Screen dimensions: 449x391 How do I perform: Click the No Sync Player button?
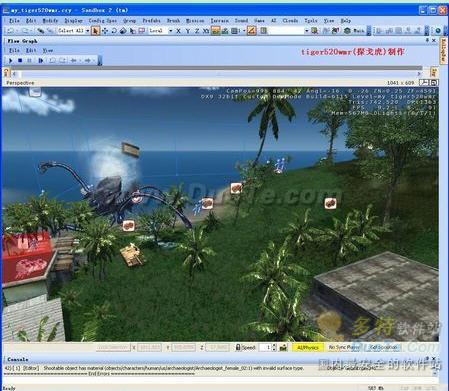coord(344,347)
